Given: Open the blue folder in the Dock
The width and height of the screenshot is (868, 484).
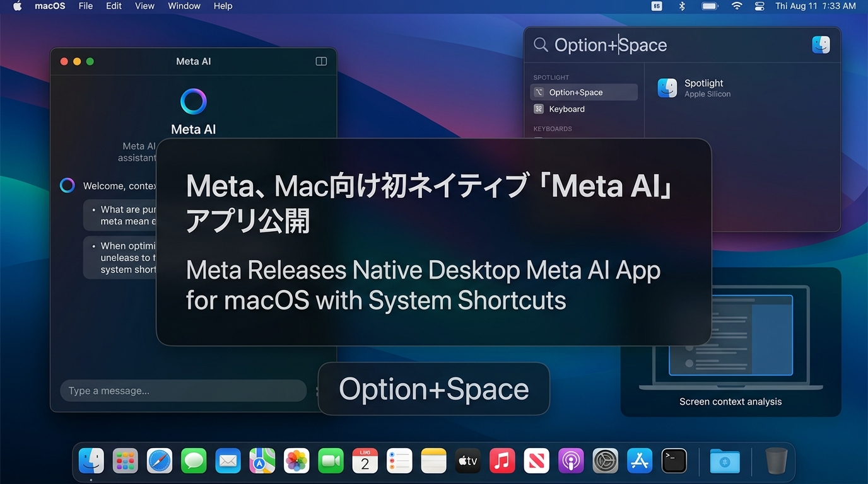Looking at the screenshot, I should tap(725, 461).
